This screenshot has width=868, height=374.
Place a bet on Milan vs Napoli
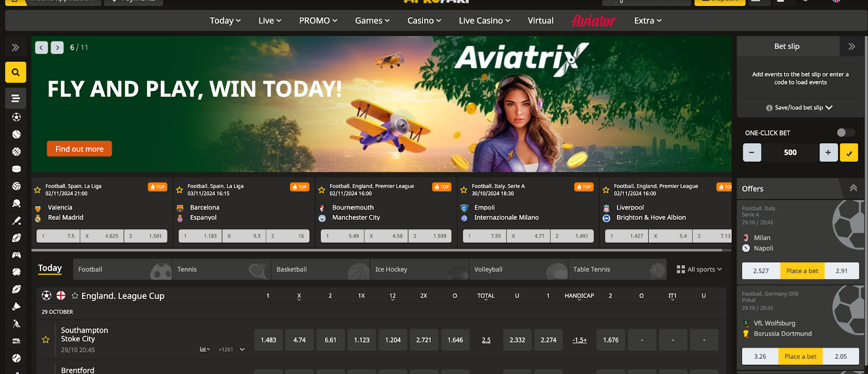point(802,271)
